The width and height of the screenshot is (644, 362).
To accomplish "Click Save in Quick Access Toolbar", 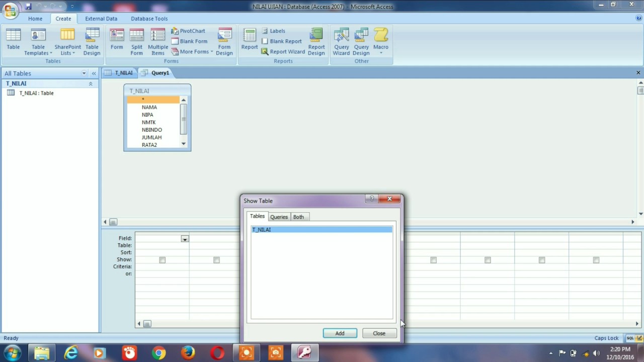I will [28, 7].
